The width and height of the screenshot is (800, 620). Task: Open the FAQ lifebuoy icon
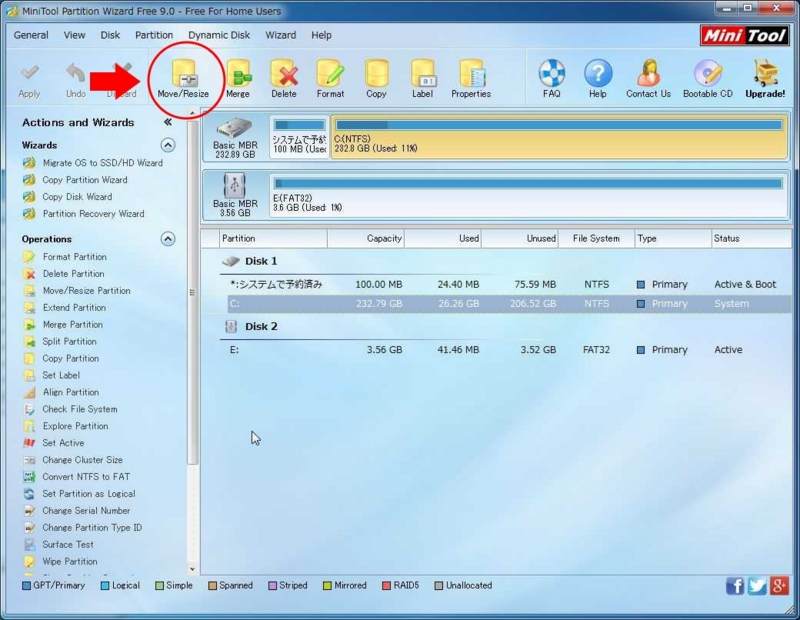[552, 79]
